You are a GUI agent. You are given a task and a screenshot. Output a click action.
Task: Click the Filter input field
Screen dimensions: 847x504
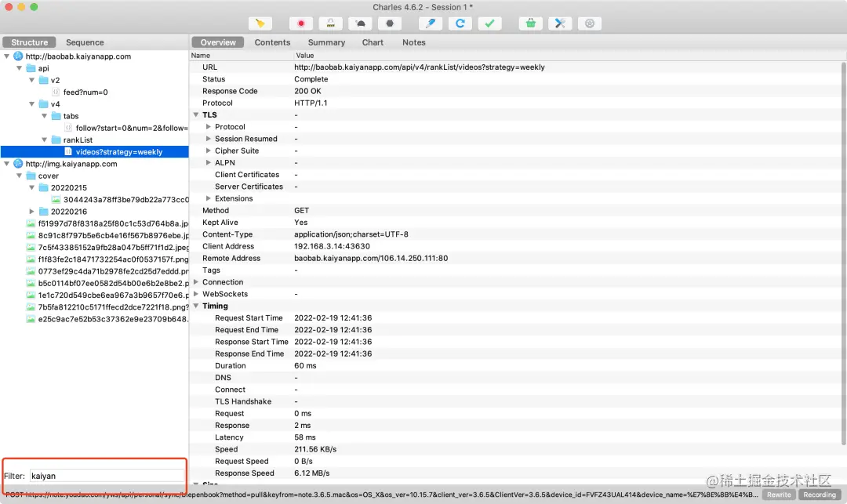click(107, 476)
